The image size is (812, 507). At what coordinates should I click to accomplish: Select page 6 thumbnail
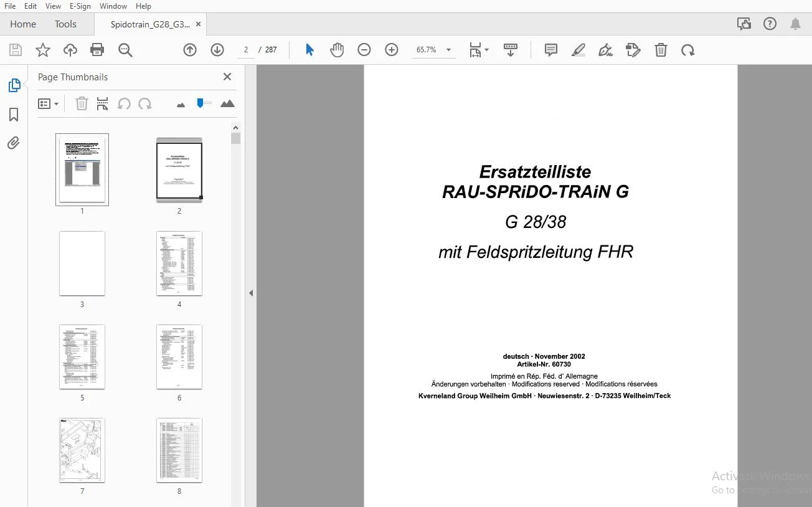179,357
